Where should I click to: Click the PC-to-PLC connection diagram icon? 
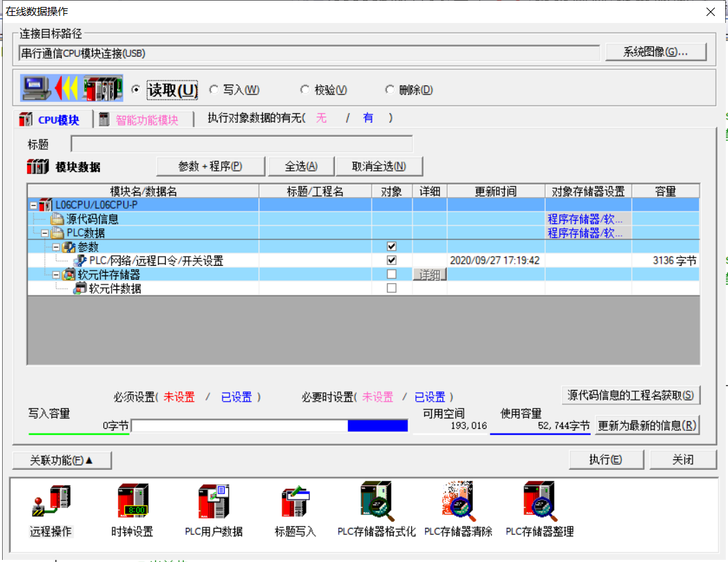(x=72, y=89)
